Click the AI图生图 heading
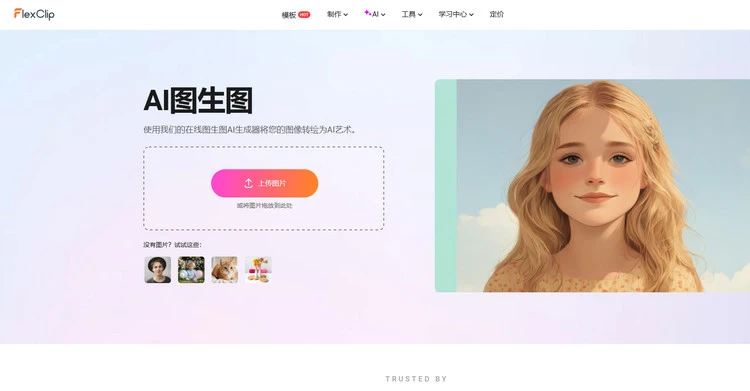 click(198, 101)
